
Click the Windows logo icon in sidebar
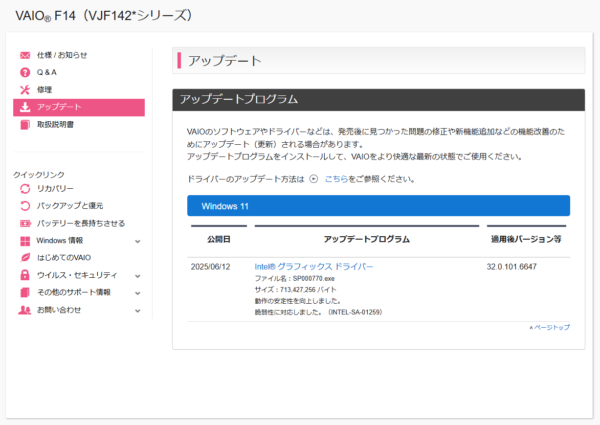pos(25,241)
